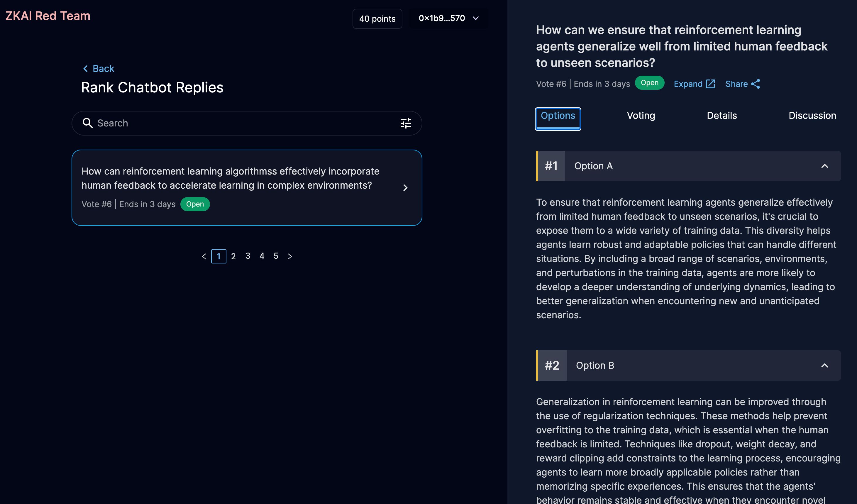
Task: Expand Option B chatbot reply section
Action: point(825,366)
